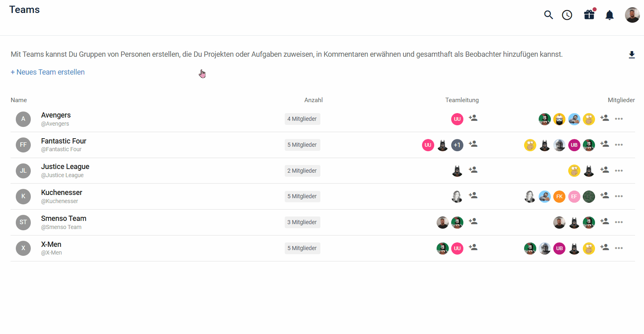This screenshot has width=644, height=334.
Task: Open the three-dot menu for Avengers
Action: 619,119
